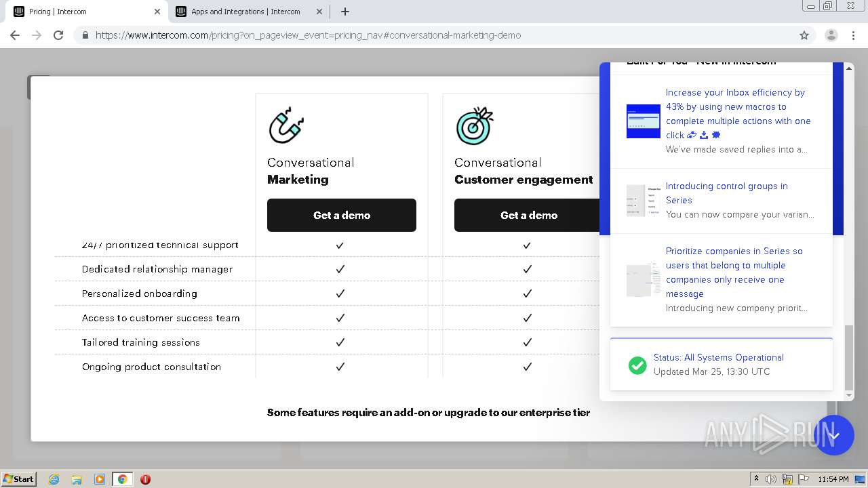868x488 pixels.
Task: Click the Customer engagement target icon
Action: click(474, 125)
